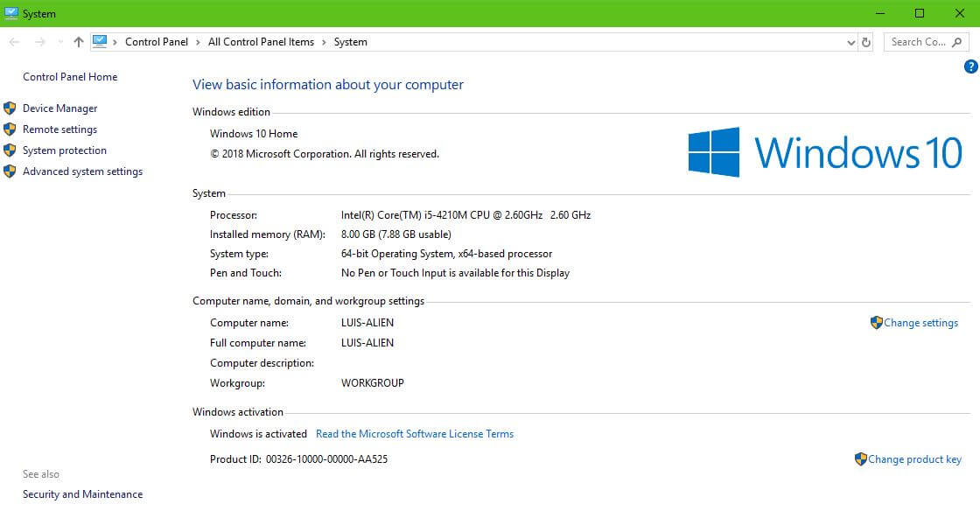Click the Search Control Panel field

click(927, 42)
